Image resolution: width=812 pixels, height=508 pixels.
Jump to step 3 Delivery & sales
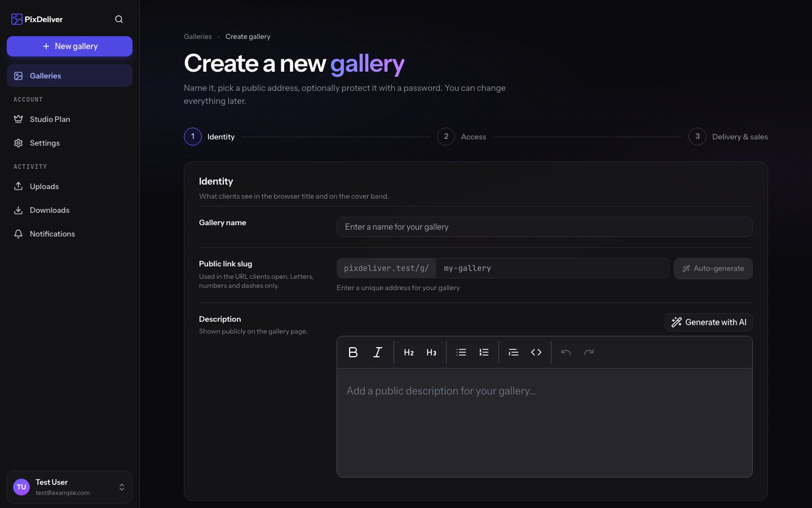click(728, 137)
